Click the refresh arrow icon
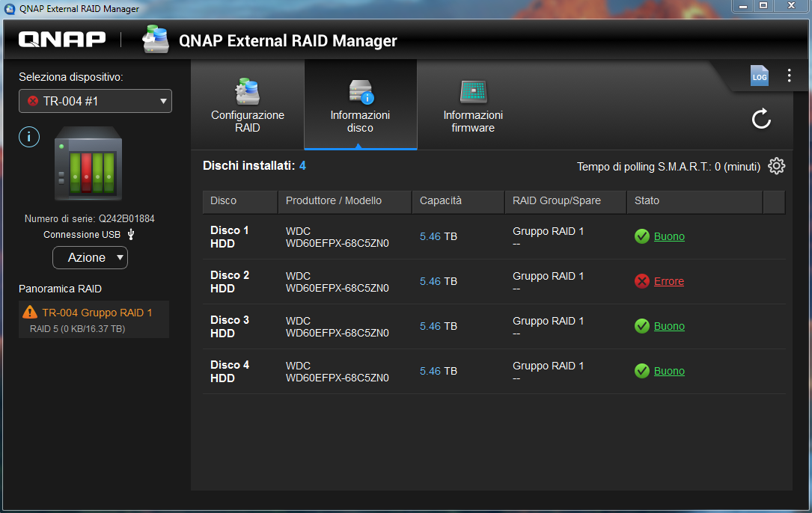Viewport: 812px width, 513px height. tap(761, 119)
